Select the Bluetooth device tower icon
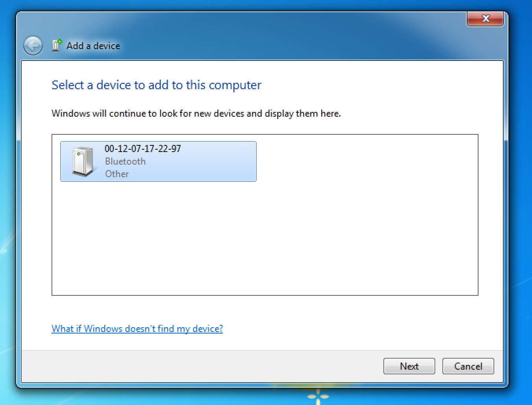532x405 pixels. (x=83, y=161)
